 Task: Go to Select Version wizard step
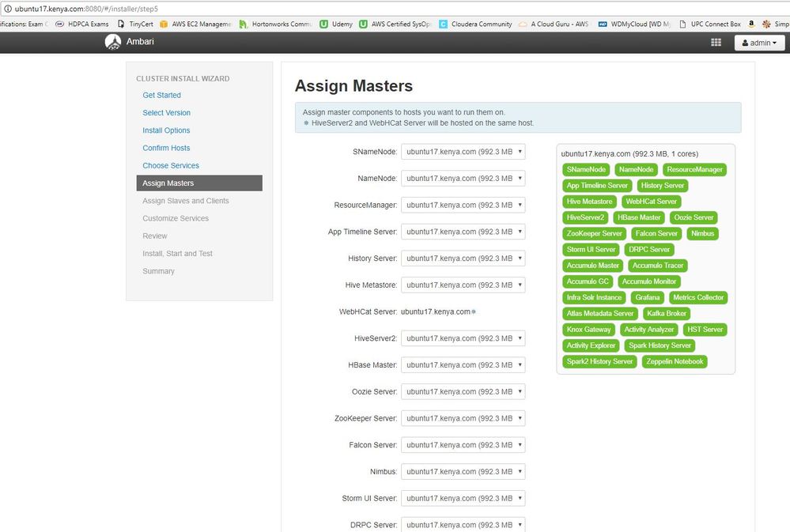click(166, 113)
